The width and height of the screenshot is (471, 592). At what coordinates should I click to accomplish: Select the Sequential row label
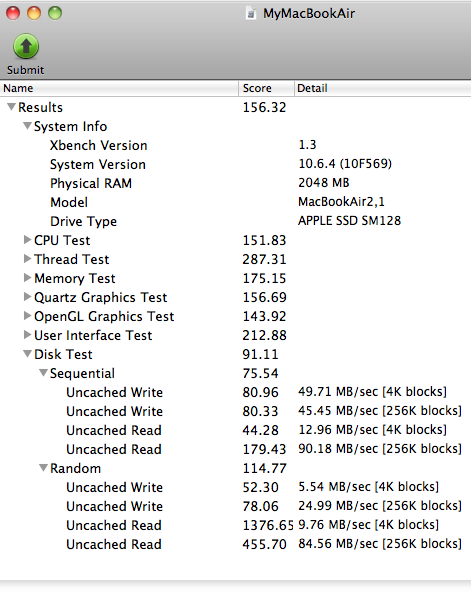[82, 374]
